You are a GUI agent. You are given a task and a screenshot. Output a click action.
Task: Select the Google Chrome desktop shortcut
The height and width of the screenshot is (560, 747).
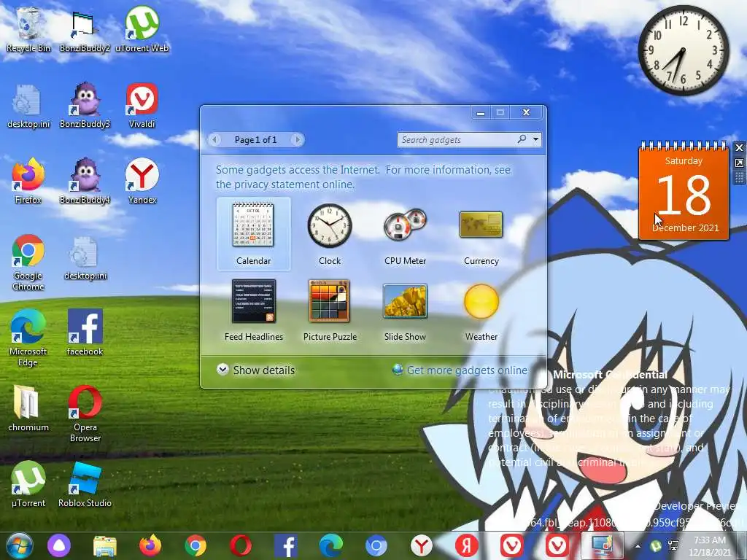(28, 262)
